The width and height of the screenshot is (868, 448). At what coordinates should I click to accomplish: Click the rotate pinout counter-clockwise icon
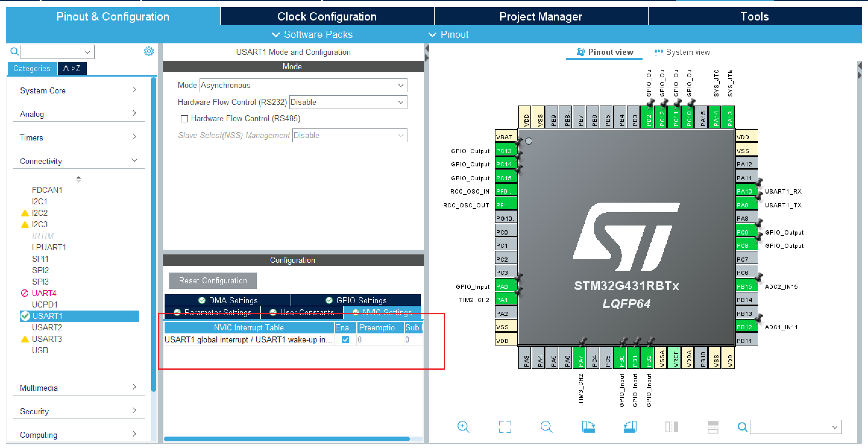(630, 427)
